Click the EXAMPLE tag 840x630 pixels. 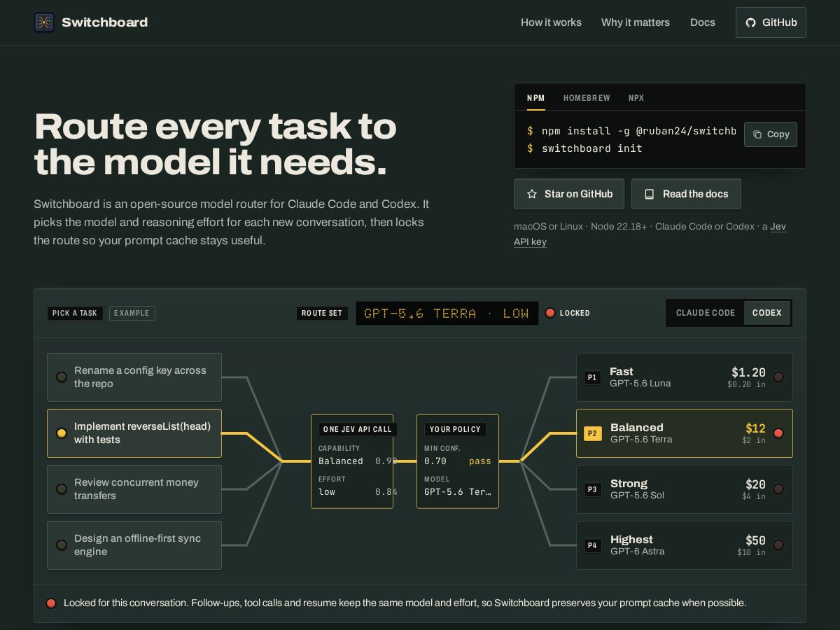point(132,313)
